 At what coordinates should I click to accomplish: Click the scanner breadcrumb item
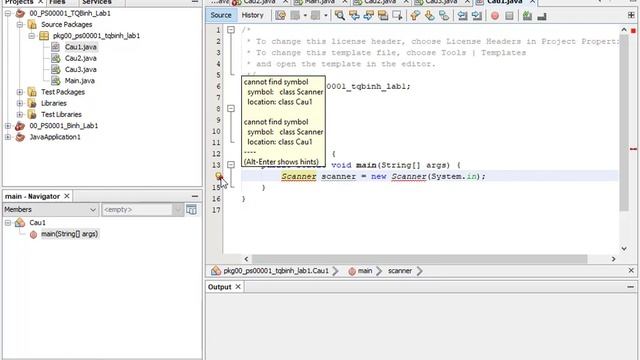coord(400,271)
